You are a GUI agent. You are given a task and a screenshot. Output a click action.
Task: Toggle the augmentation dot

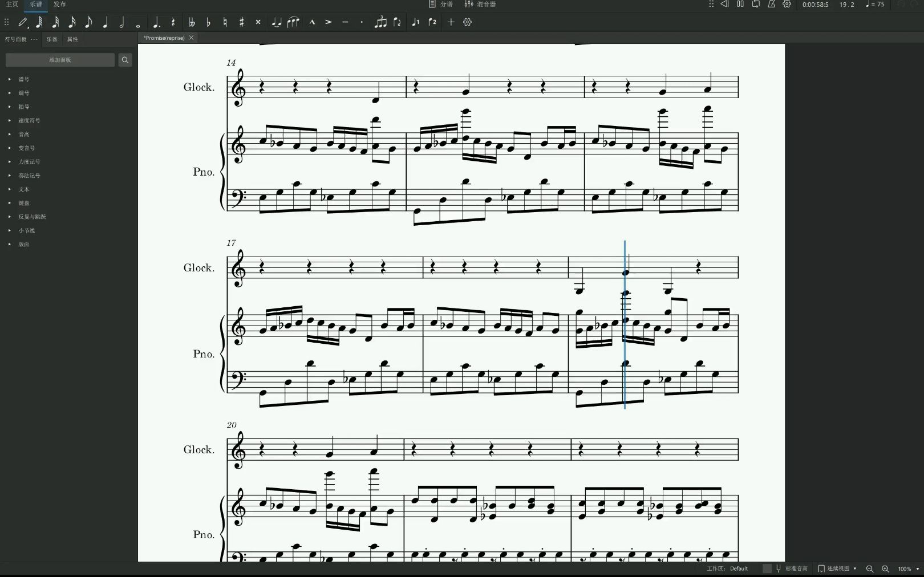pos(156,23)
